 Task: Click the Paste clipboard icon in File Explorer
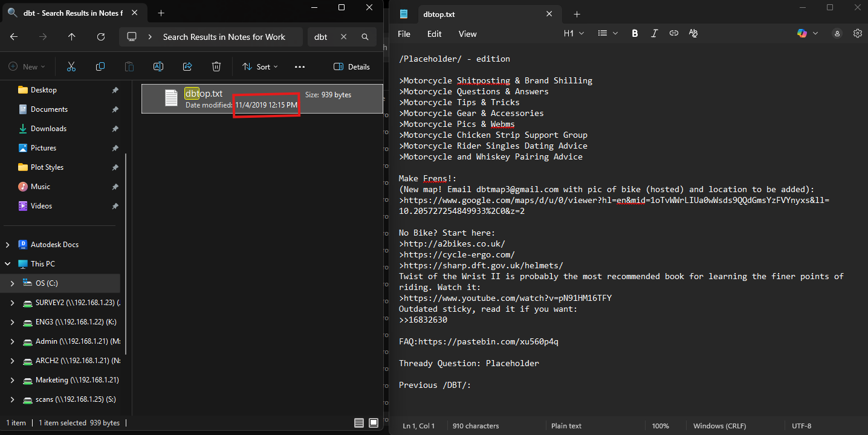point(129,66)
